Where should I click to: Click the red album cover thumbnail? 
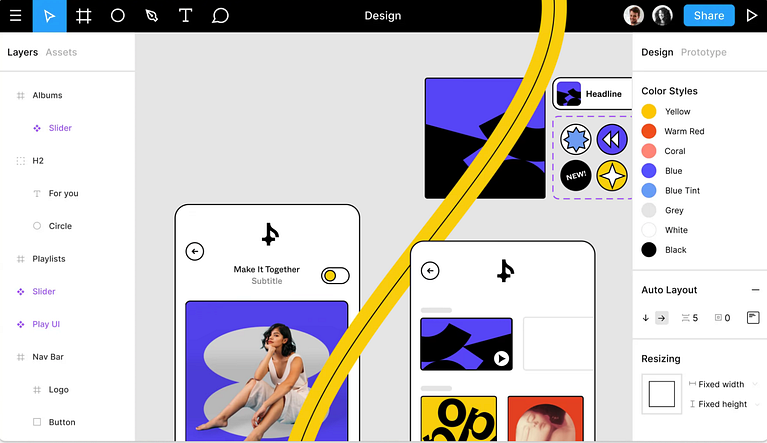(545, 419)
